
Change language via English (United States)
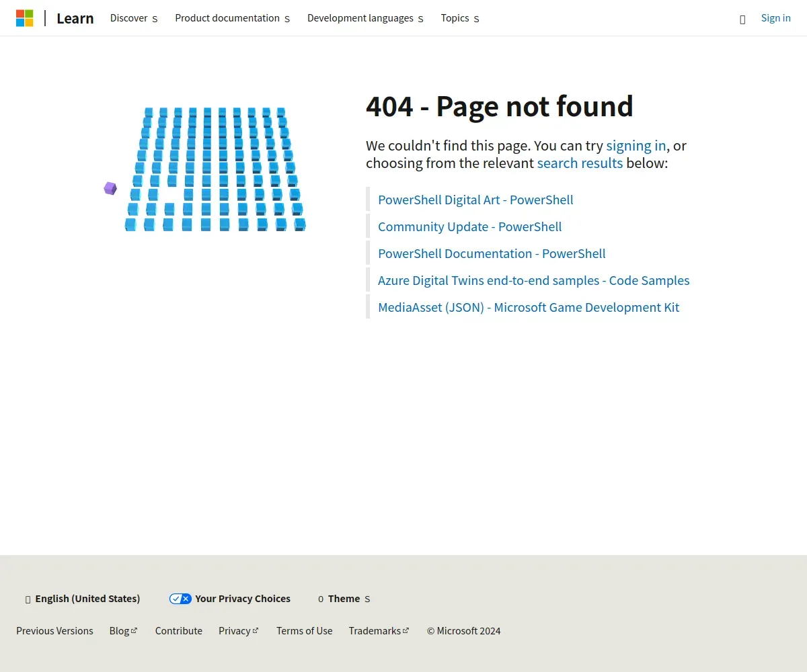point(82,599)
